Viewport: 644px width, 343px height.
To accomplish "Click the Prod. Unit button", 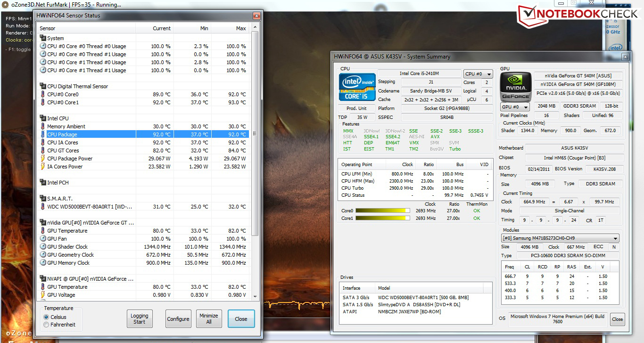I will click(x=357, y=109).
